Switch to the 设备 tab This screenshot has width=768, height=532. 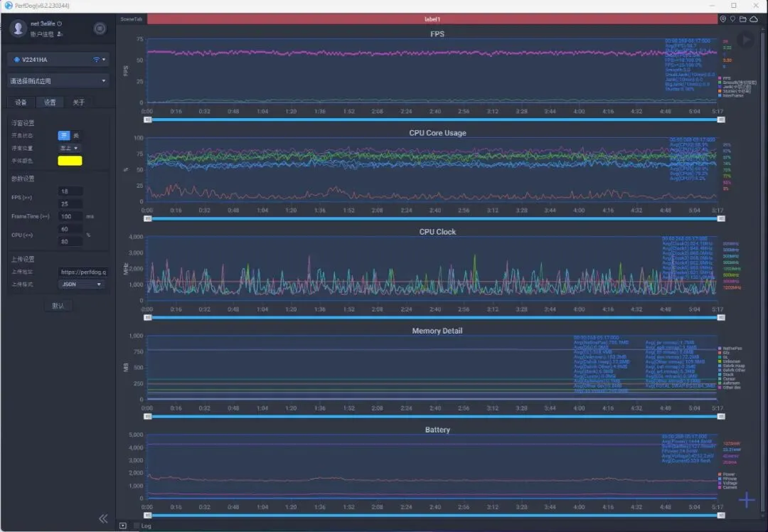[x=21, y=102]
